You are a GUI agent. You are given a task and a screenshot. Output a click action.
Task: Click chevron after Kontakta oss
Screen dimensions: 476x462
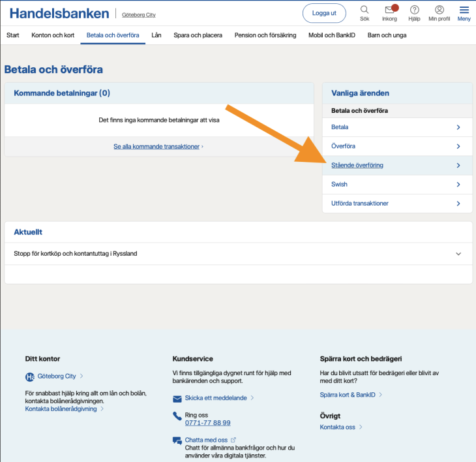coord(361,427)
